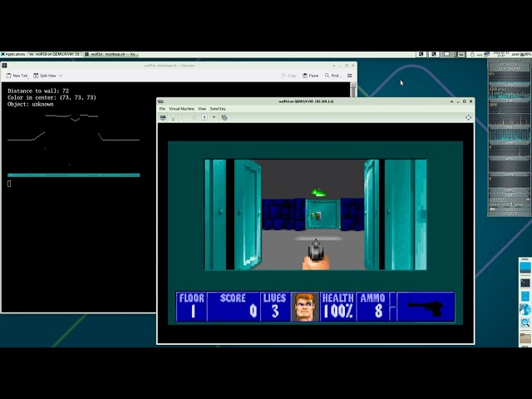Open the Konsole hamburger menu
Screen dimensions: 532x399
pyautogui.click(x=349, y=76)
